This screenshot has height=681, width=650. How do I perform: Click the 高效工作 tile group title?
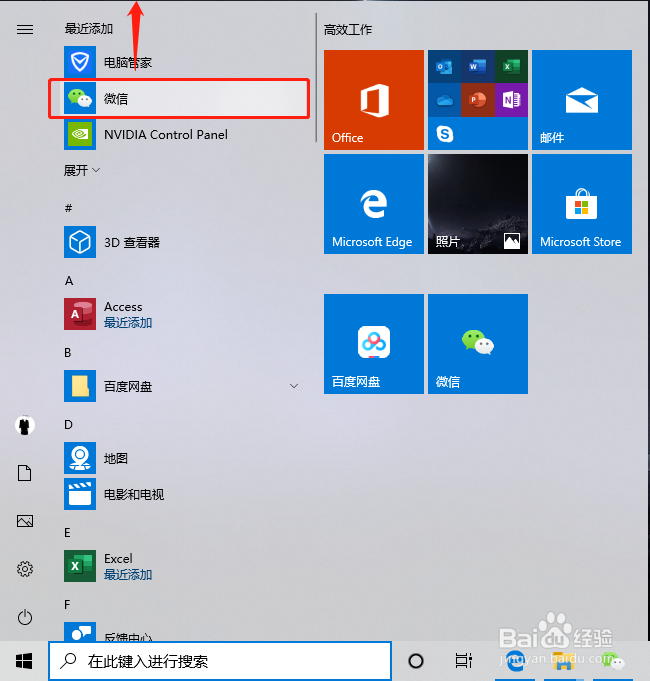(348, 30)
